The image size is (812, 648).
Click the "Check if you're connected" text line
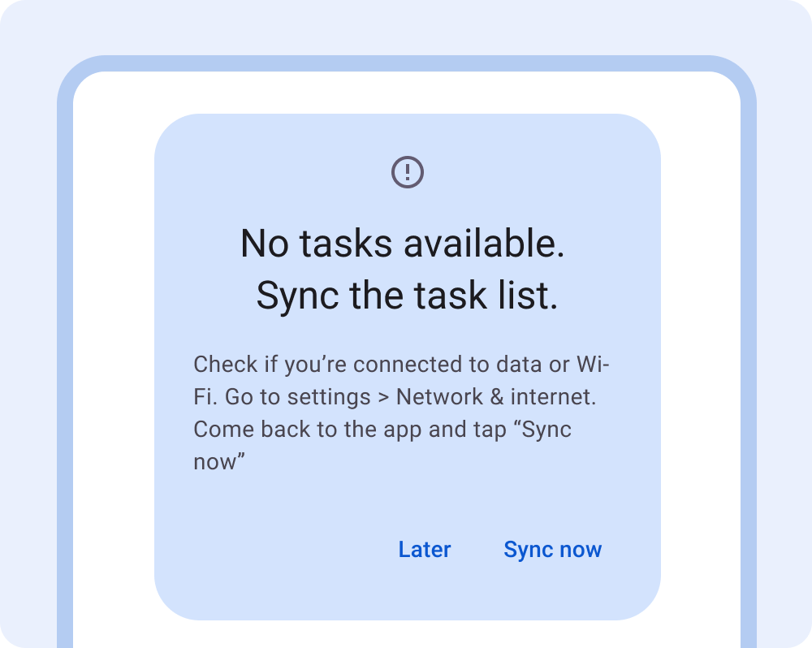[401, 365]
